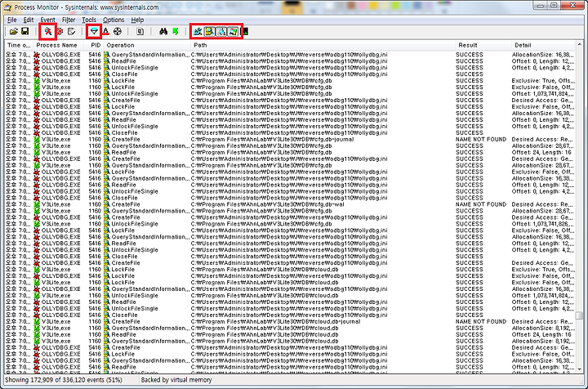
Task: Click CreateFile in the cloud.db-journal row
Action: 126,321
